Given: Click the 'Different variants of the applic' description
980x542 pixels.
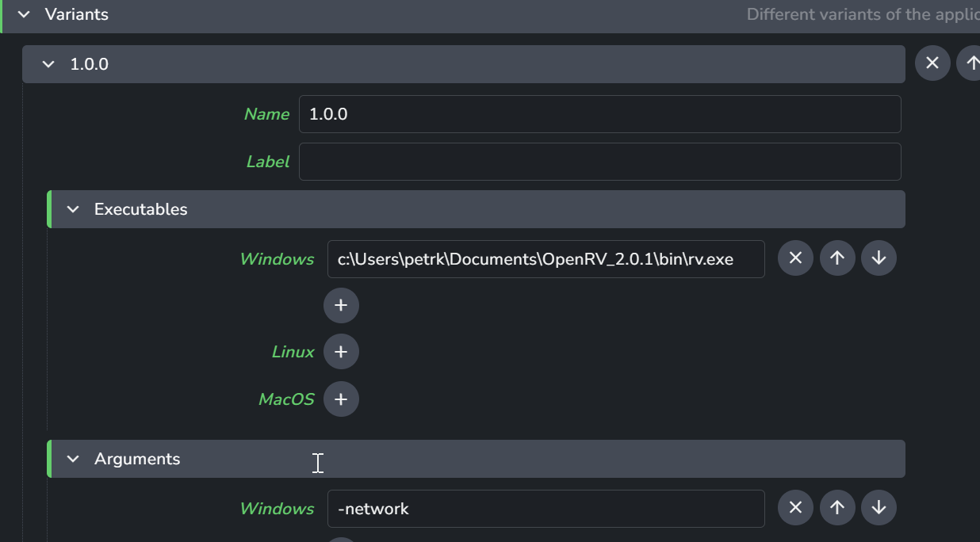Looking at the screenshot, I should point(863,14).
